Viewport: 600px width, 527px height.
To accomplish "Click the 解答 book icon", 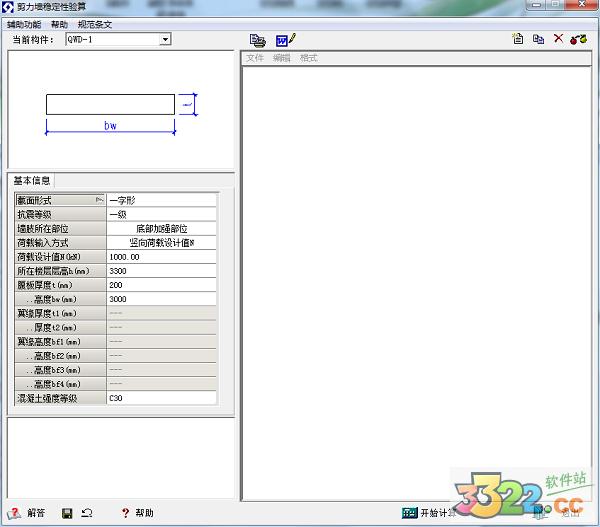I will 14,513.
